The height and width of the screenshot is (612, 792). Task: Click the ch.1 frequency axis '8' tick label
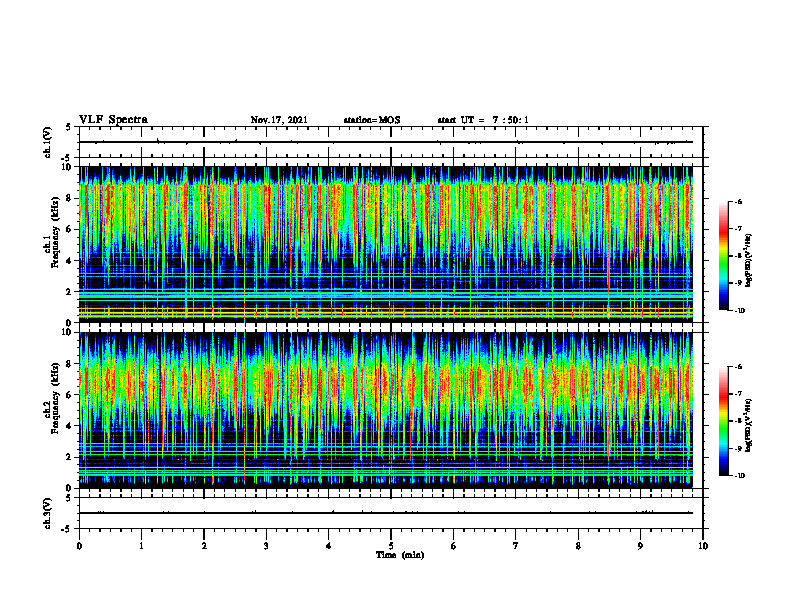tap(71, 198)
